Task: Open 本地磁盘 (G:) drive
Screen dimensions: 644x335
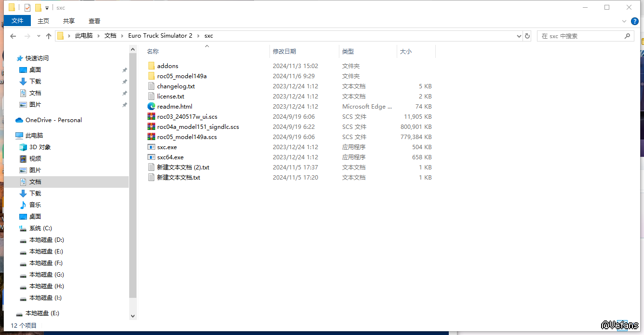Action: [46, 274]
